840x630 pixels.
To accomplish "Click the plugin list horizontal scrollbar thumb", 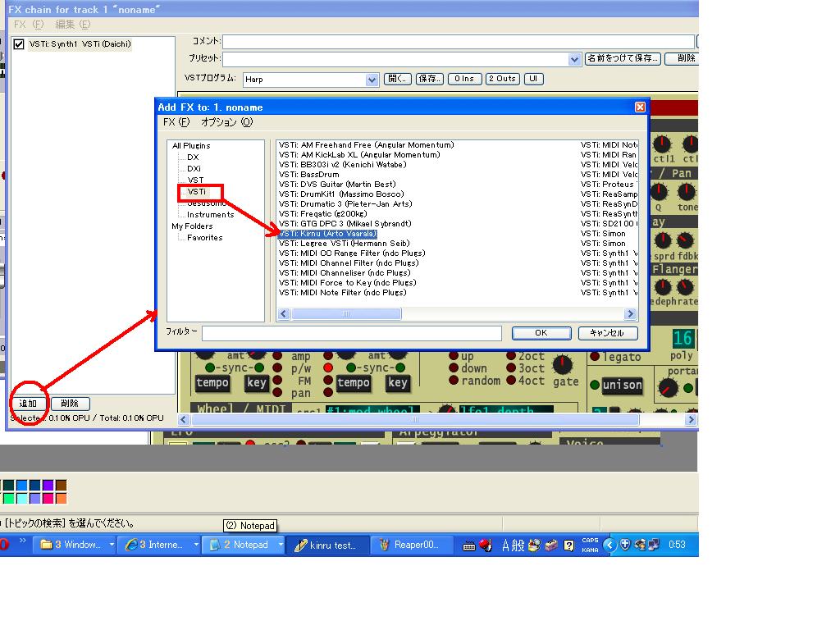I will click(346, 314).
